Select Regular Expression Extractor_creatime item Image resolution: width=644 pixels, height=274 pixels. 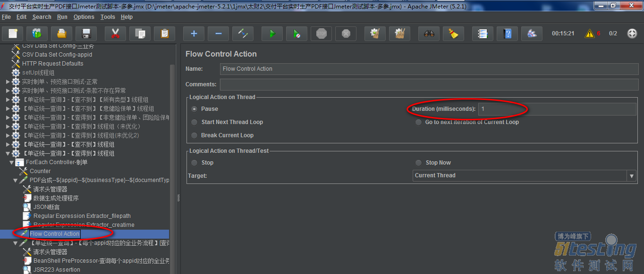[84, 225]
